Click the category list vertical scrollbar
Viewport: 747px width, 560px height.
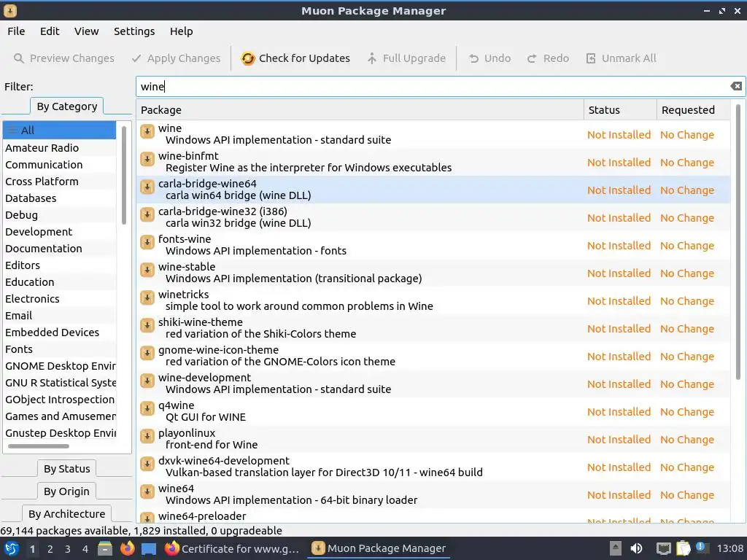tap(124, 175)
